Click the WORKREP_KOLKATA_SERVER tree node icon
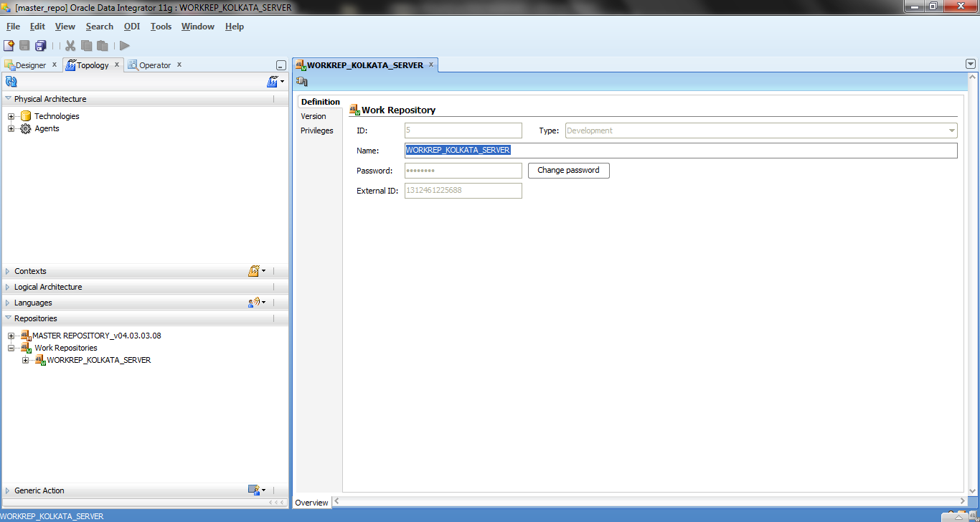This screenshot has height=522, width=980. pyautogui.click(x=40, y=360)
